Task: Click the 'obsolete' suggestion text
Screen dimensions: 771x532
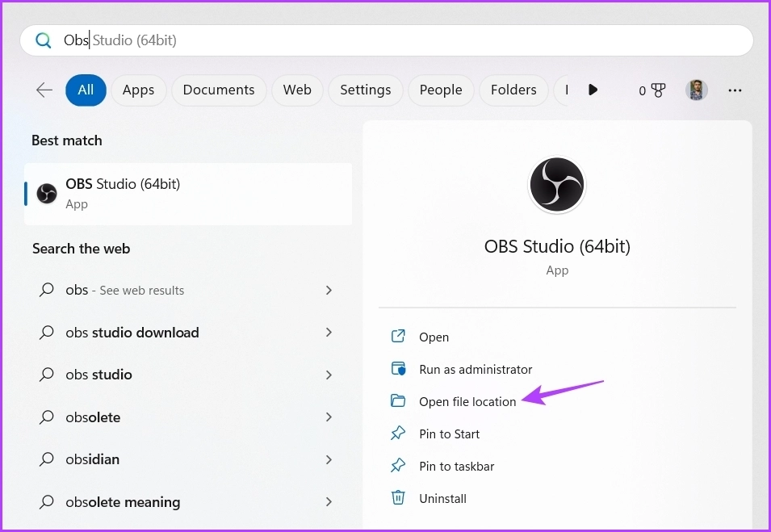Action: tap(93, 417)
